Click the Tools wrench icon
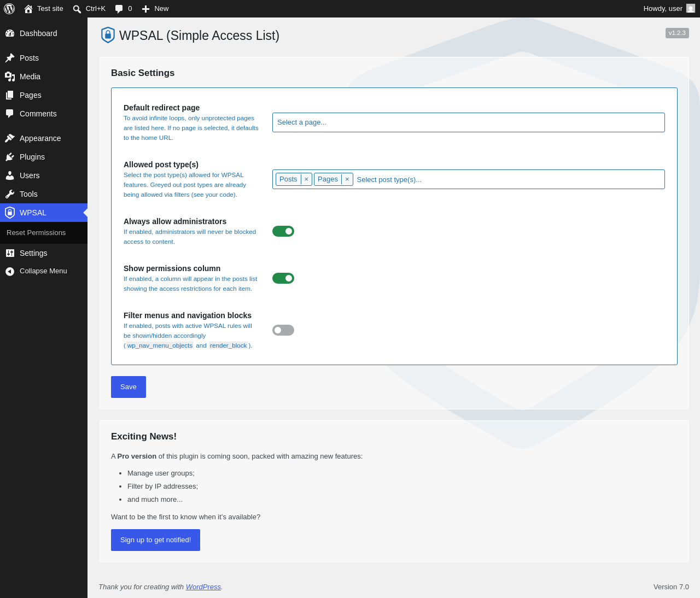This screenshot has height=598, width=700. coord(10,194)
